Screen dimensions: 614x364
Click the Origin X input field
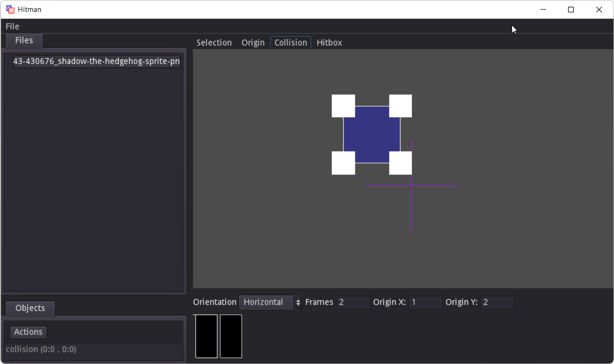425,302
